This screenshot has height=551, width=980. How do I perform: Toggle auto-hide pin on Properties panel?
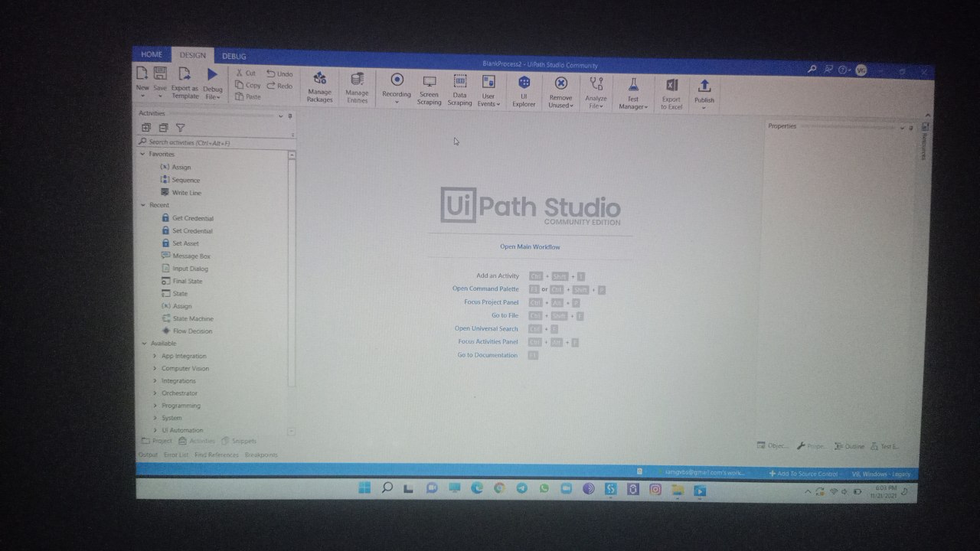tap(910, 128)
